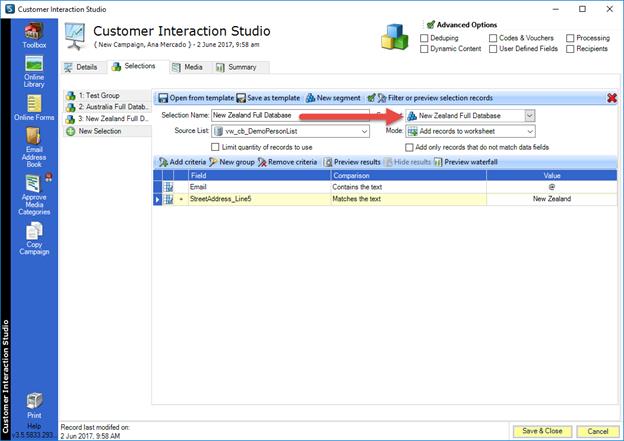Select 2: Australia Full Database selection

pyautogui.click(x=107, y=107)
